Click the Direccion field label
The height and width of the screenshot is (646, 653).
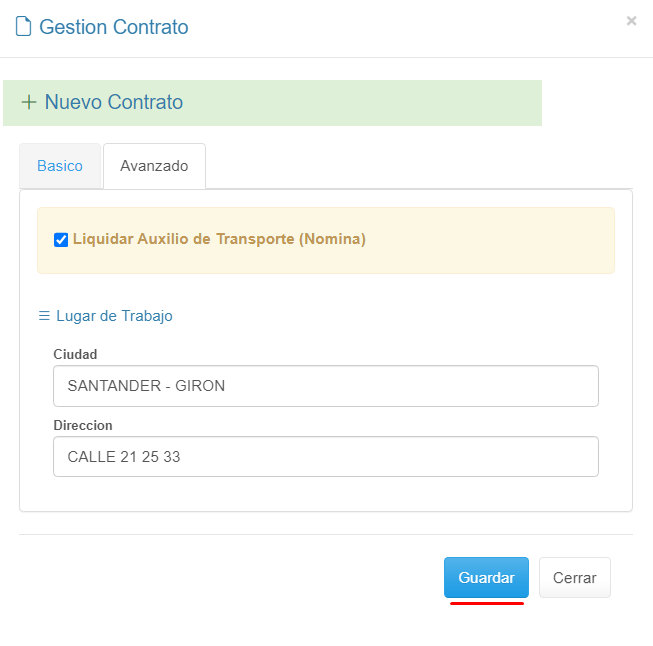pyautogui.click(x=83, y=425)
